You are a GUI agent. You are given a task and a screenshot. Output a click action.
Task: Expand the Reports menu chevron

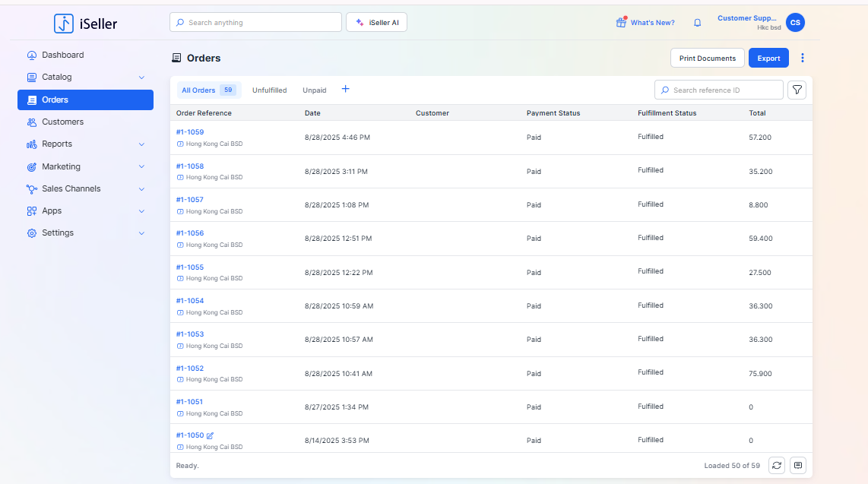(x=141, y=144)
